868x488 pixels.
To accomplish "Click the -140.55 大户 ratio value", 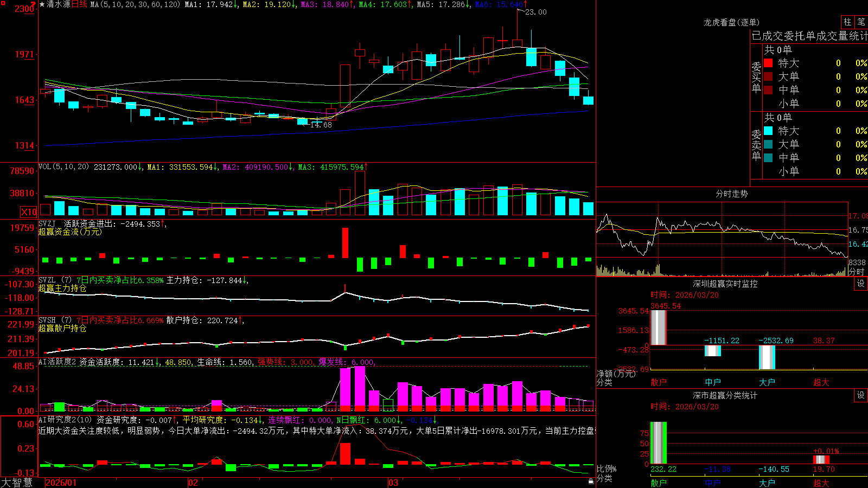I will 774,469.
